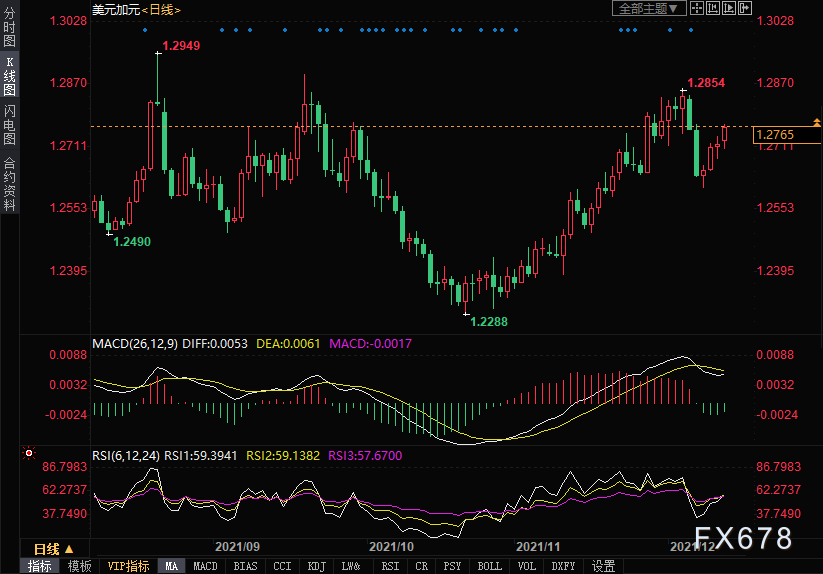Click the small red gear icon beside RSI
This screenshot has width=823, height=574.
[x=28, y=454]
